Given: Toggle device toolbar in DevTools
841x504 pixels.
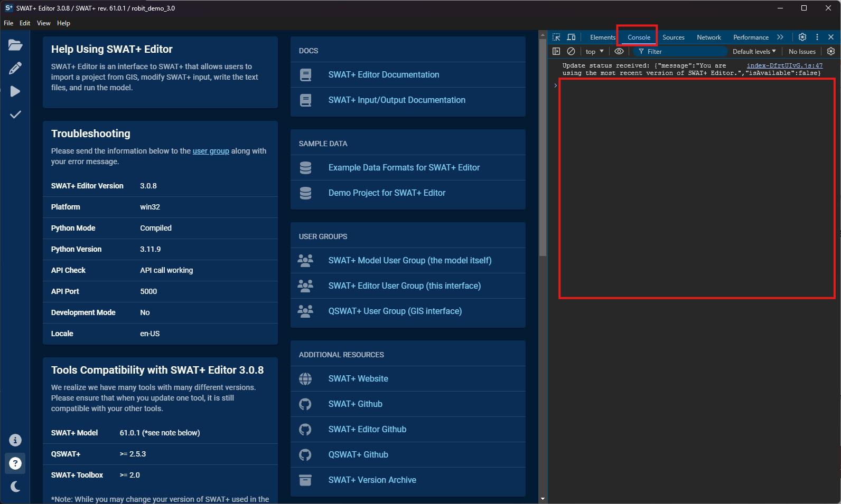Looking at the screenshot, I should (x=571, y=37).
